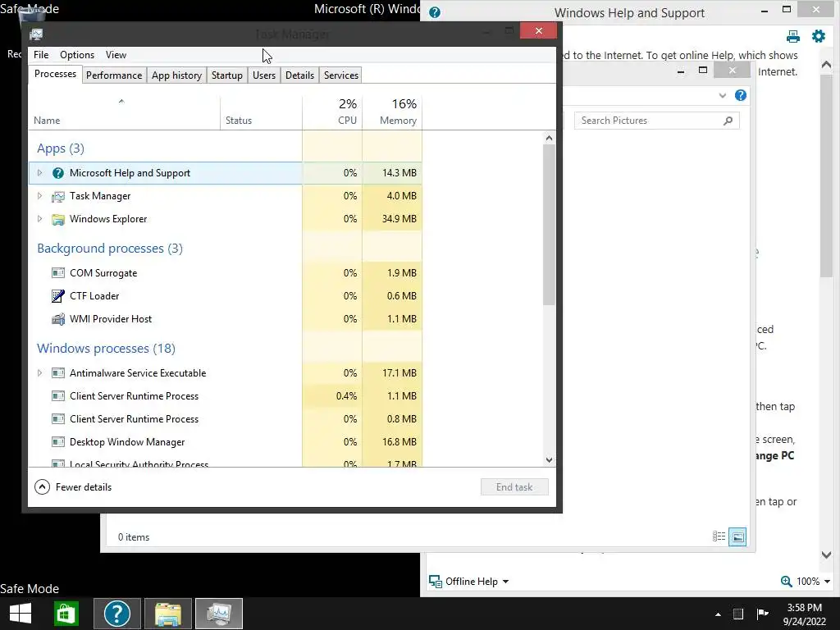Click the Fewer details circle arrow icon

(x=43, y=487)
